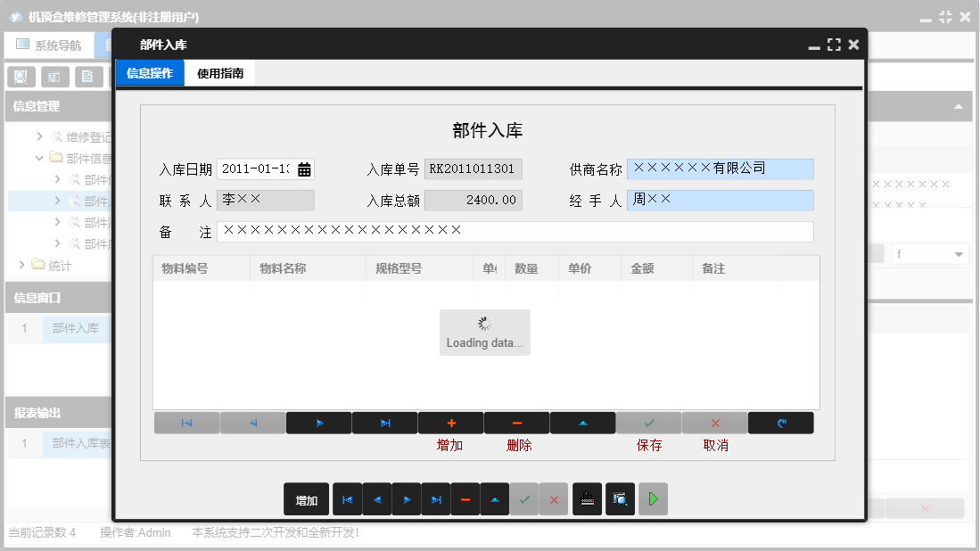Click the delete minus icon above 删除 label
This screenshot has width=980, height=551.
click(516, 422)
